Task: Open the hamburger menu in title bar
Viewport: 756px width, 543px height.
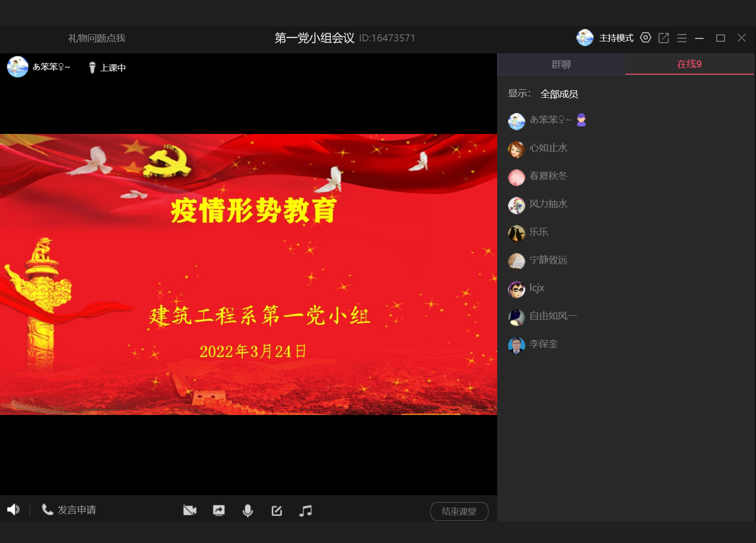Action: click(682, 38)
